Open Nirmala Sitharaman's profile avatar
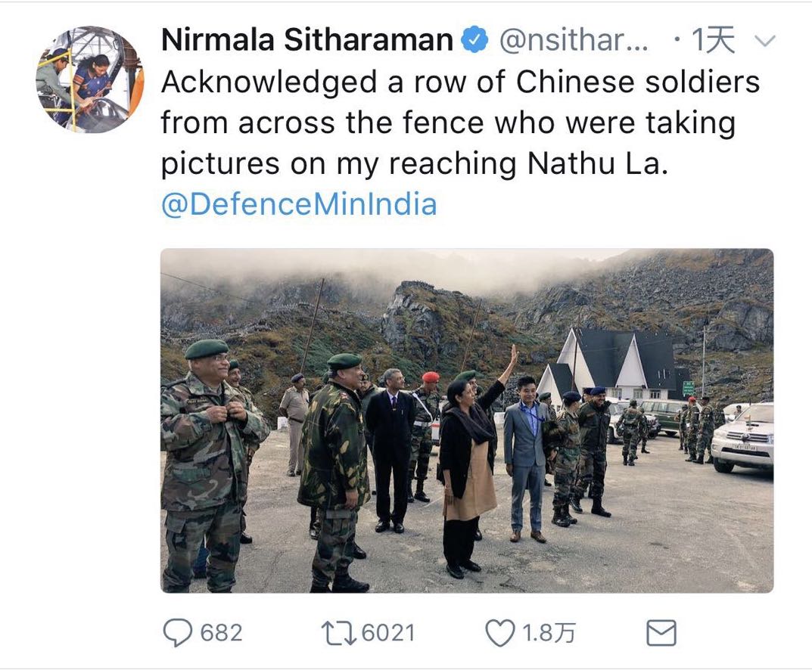Screen dimensions: 812x670 (x=89, y=79)
